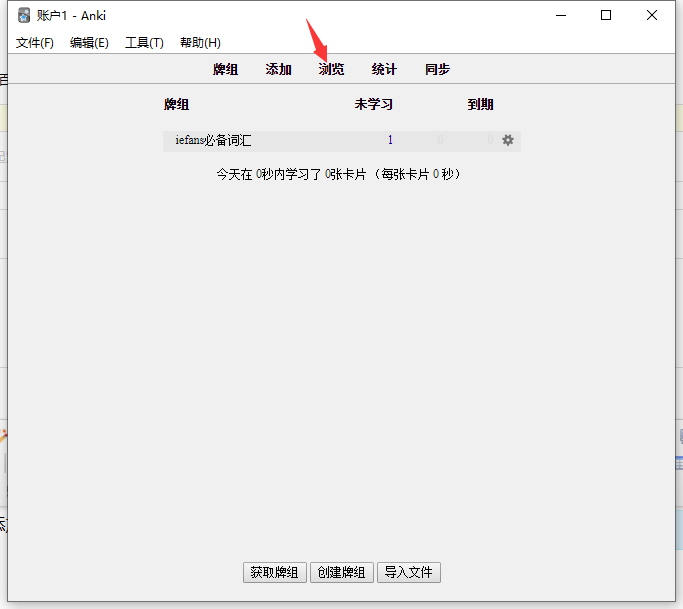This screenshot has height=609, width=683.
Task: Open the 浏览 card browser
Action: point(332,70)
